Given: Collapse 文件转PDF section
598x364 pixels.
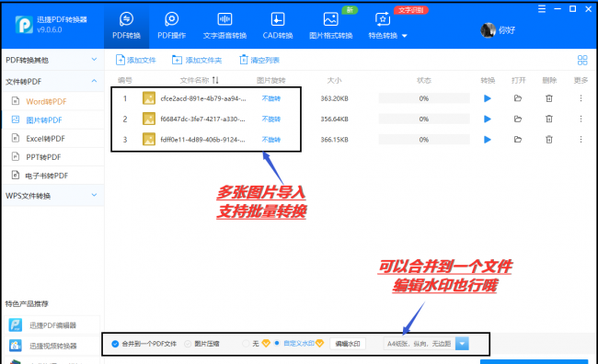Looking at the screenshot, I should click(52, 82).
